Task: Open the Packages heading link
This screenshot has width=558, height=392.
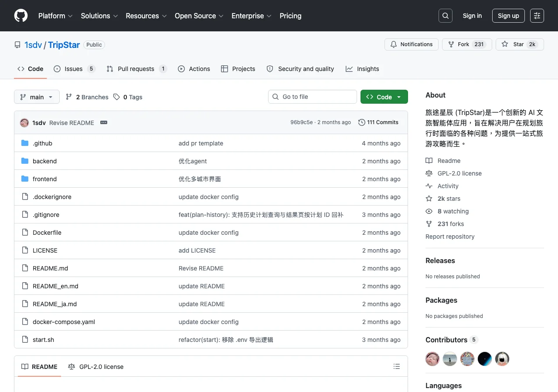Action: (x=441, y=300)
